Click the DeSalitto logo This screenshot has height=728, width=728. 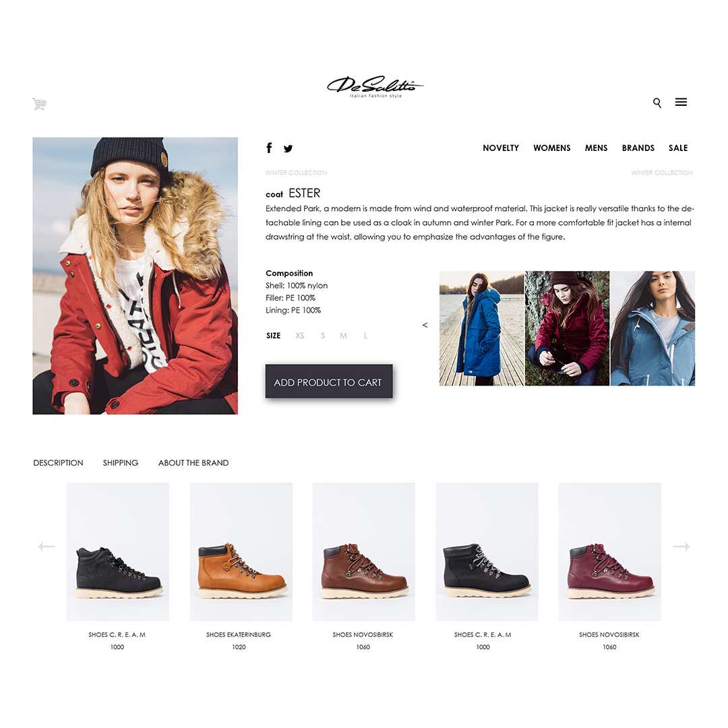(x=375, y=87)
